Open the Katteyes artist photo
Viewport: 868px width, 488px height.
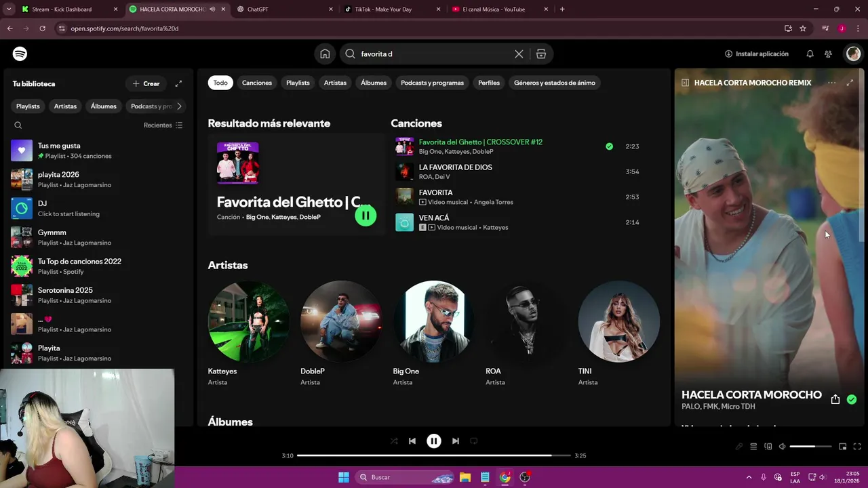point(248,321)
